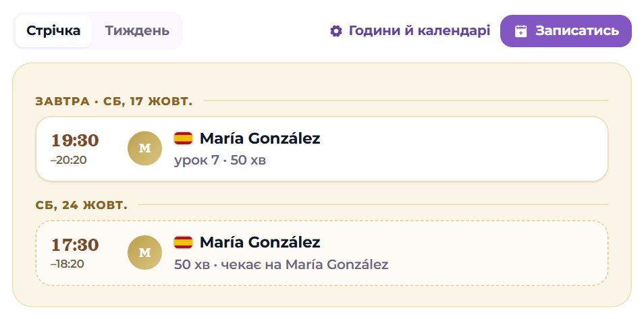Click the Сб, 24 жовт. date header

pyautogui.click(x=81, y=205)
